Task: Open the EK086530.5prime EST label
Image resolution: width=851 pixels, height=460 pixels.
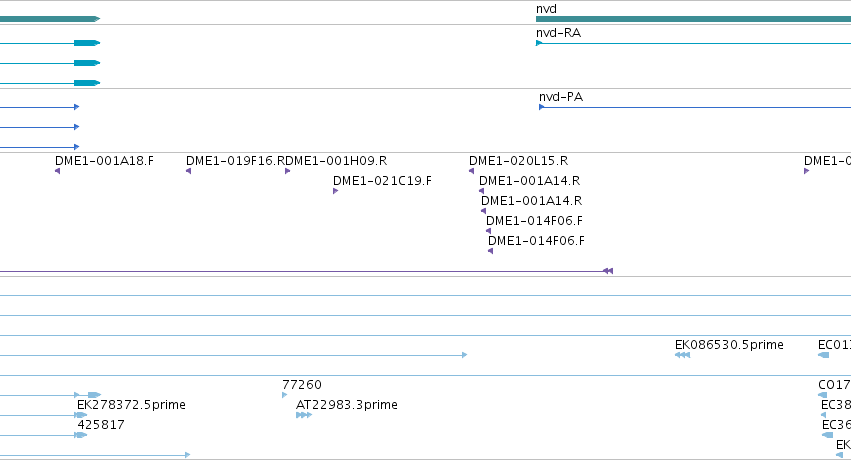Action: 729,344
